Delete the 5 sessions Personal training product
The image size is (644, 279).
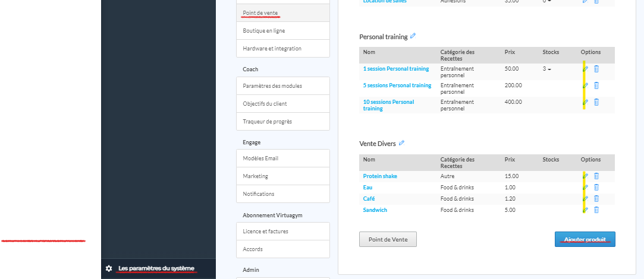596,85
